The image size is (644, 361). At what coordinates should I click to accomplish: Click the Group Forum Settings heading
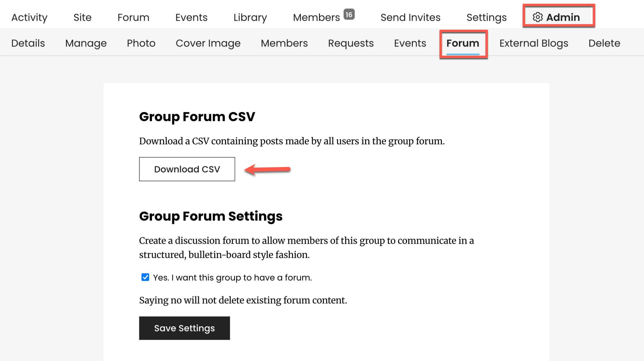tap(211, 216)
